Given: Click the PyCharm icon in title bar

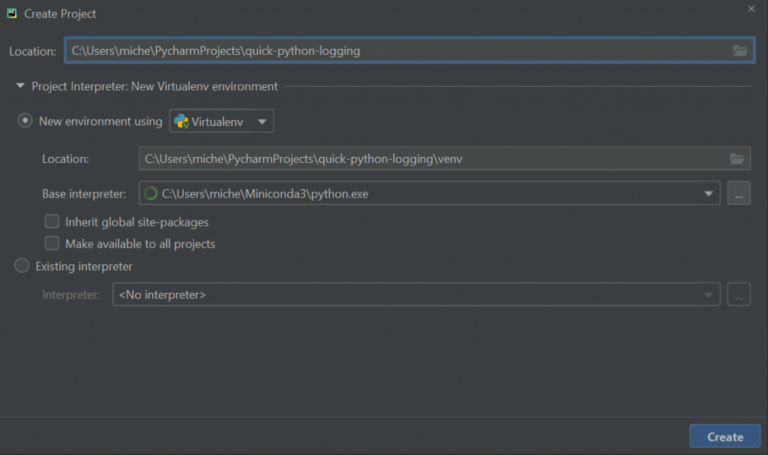Looking at the screenshot, I should [x=12, y=14].
